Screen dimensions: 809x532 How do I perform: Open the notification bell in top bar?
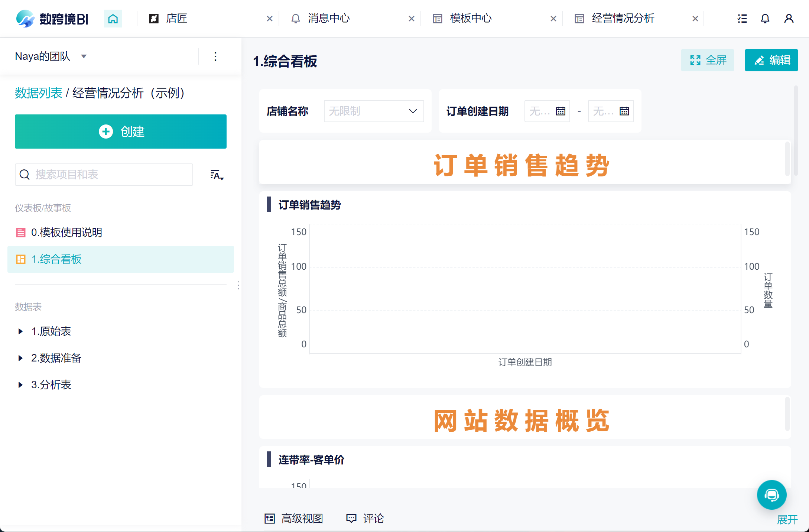coord(765,19)
